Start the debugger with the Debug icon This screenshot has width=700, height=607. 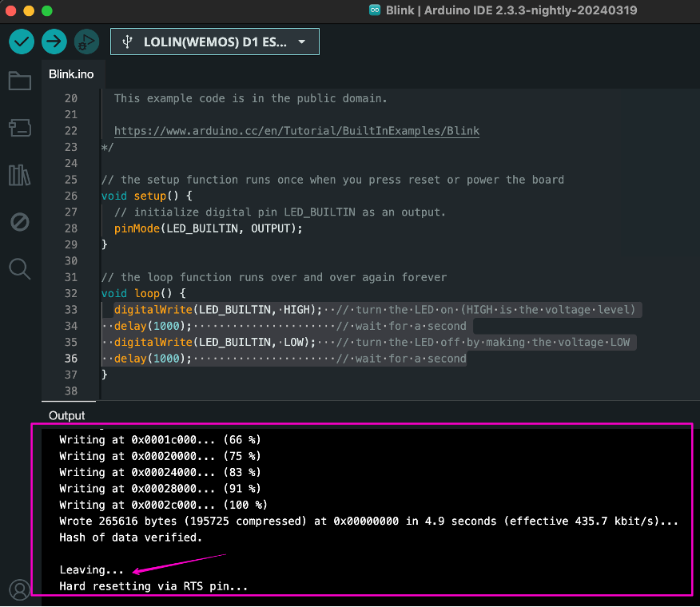(x=86, y=42)
